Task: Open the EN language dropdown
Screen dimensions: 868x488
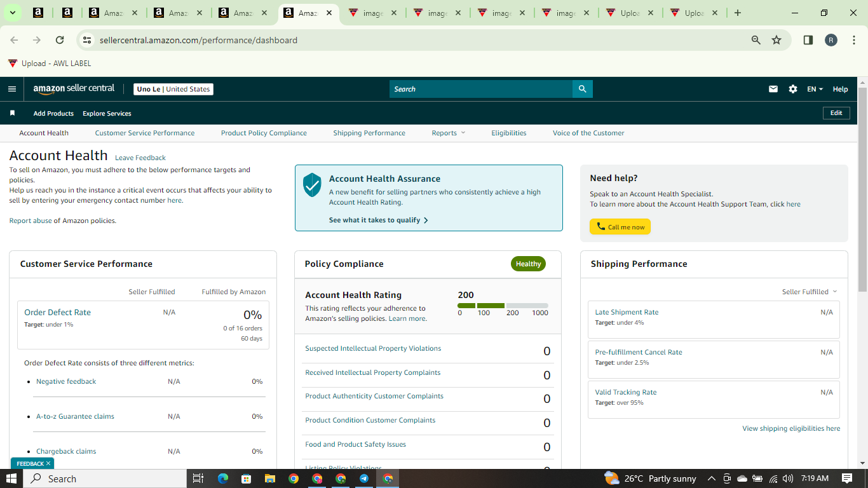Action: pyautogui.click(x=815, y=89)
